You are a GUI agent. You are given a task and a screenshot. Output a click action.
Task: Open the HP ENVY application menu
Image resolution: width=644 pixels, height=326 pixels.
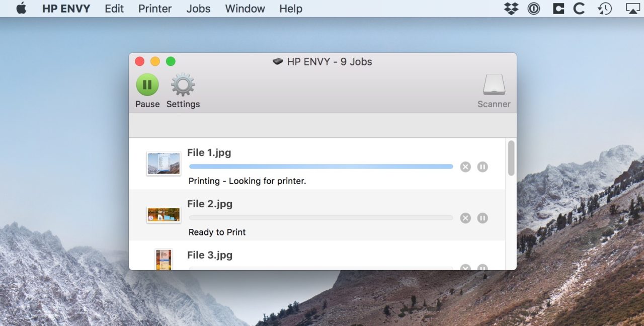66,9
